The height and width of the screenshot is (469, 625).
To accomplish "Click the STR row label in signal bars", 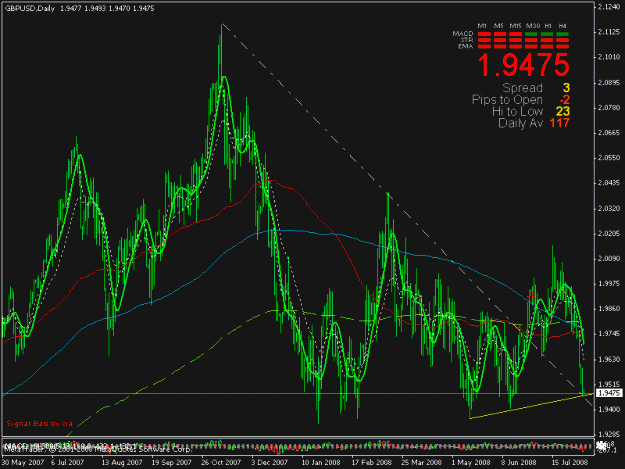I will pos(467,40).
